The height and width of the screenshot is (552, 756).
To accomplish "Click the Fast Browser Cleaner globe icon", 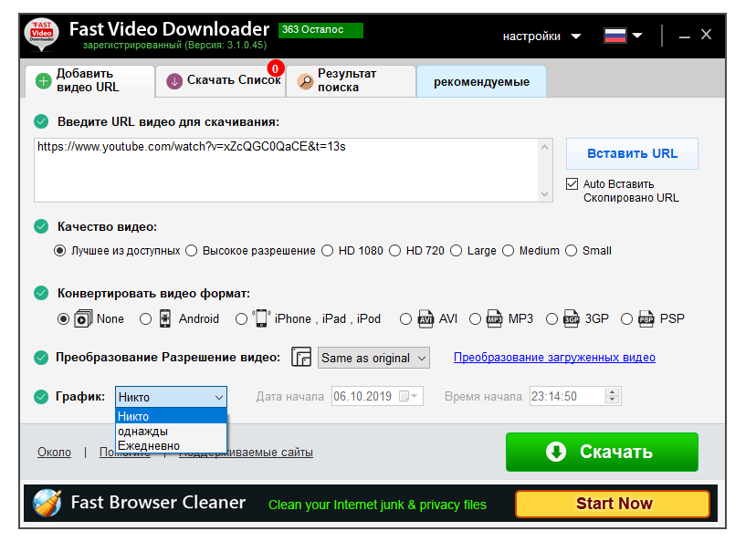I will point(47,503).
